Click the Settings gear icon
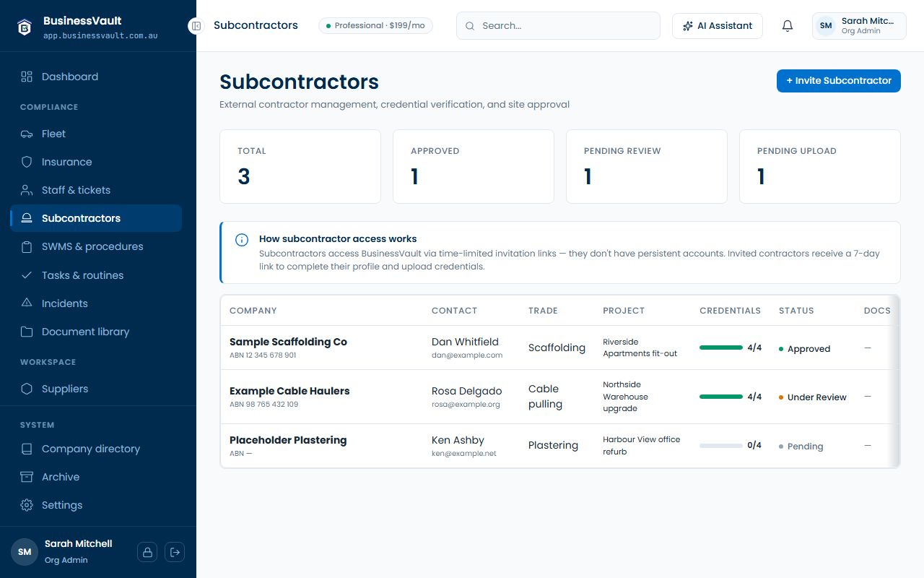This screenshot has height=578, width=924. (27, 505)
